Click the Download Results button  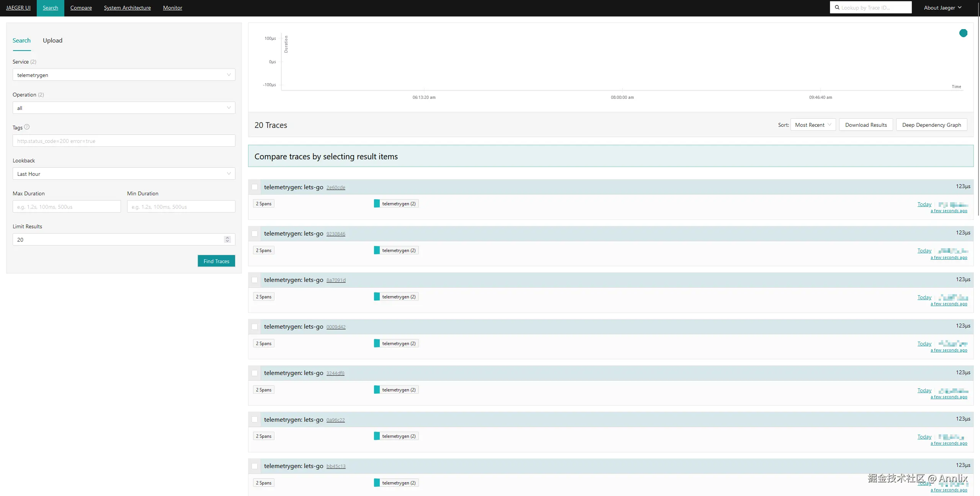866,125
